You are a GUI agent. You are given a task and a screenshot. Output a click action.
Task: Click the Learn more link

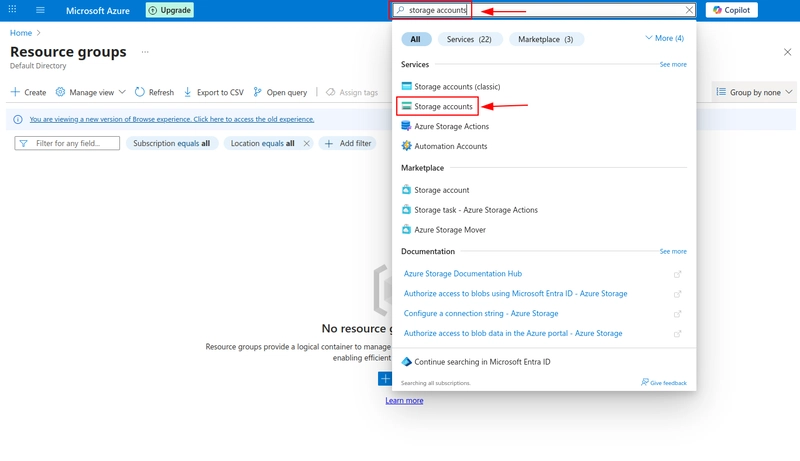click(x=404, y=401)
